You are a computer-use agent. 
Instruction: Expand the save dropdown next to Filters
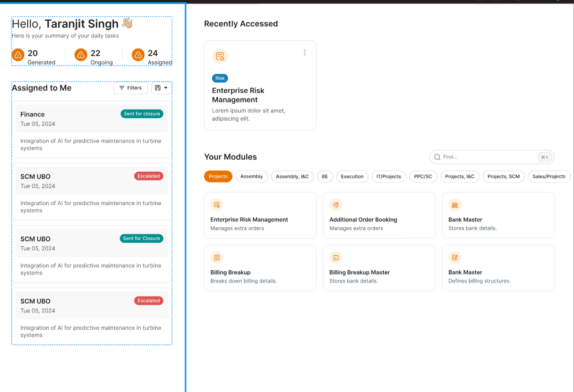(x=162, y=88)
